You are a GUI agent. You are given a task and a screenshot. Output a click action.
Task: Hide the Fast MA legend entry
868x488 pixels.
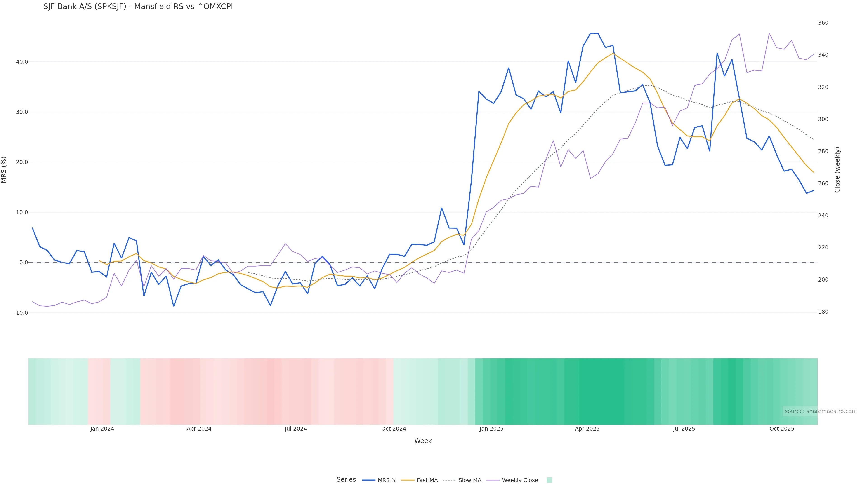(x=427, y=480)
